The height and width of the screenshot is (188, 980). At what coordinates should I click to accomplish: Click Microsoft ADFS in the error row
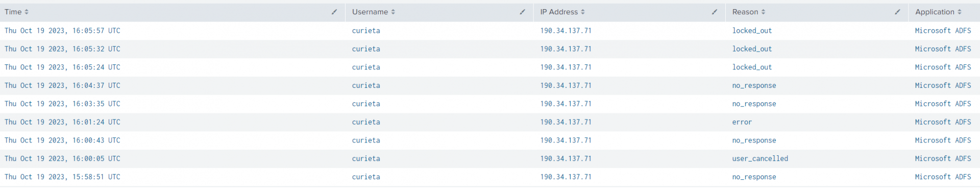tap(943, 122)
